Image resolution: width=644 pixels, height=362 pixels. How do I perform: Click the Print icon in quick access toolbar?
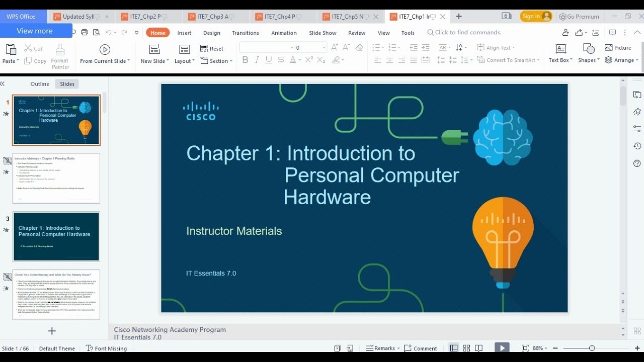[x=85, y=32]
